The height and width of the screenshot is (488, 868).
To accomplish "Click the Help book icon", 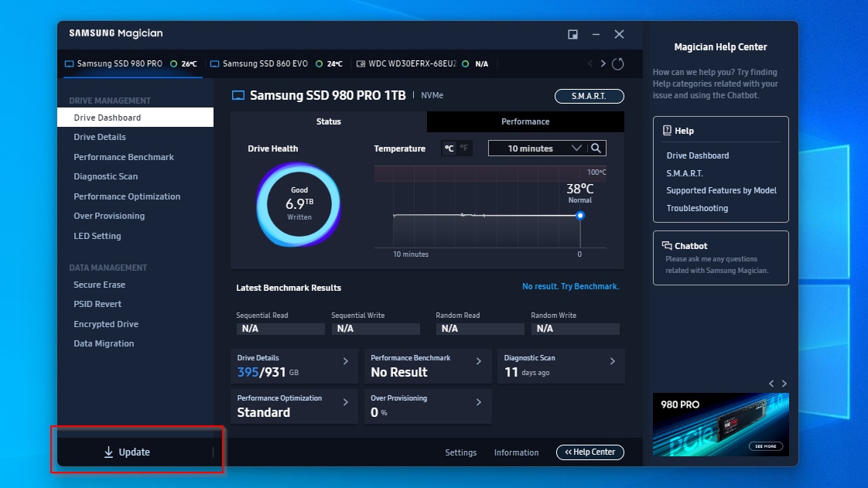I will [667, 131].
